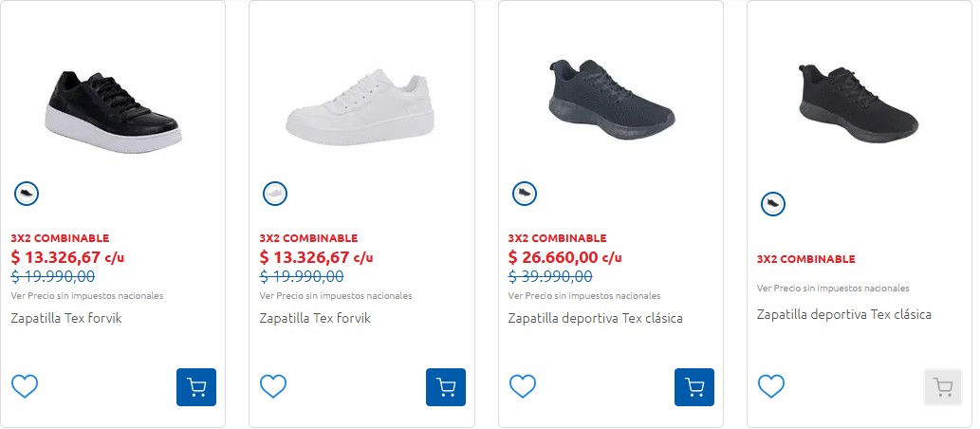The width and height of the screenshot is (980, 429).
Task: Toggle wishlist heart on fourth product
Action: tap(771, 386)
